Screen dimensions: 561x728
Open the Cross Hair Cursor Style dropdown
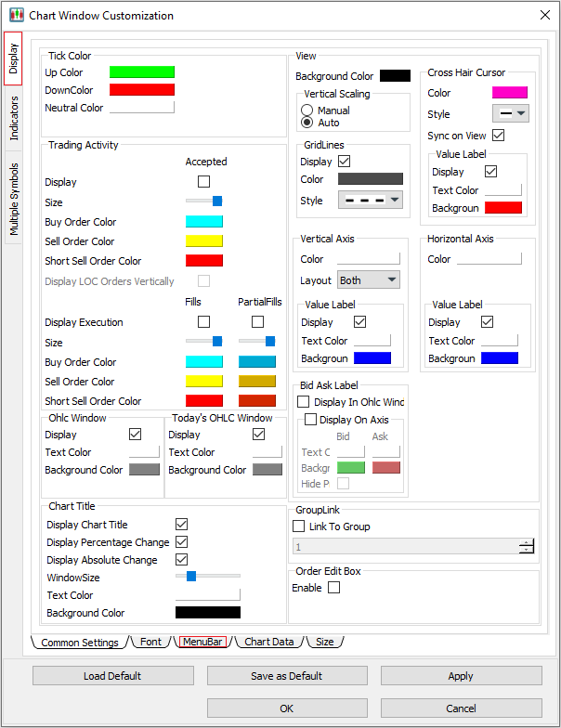pos(510,114)
